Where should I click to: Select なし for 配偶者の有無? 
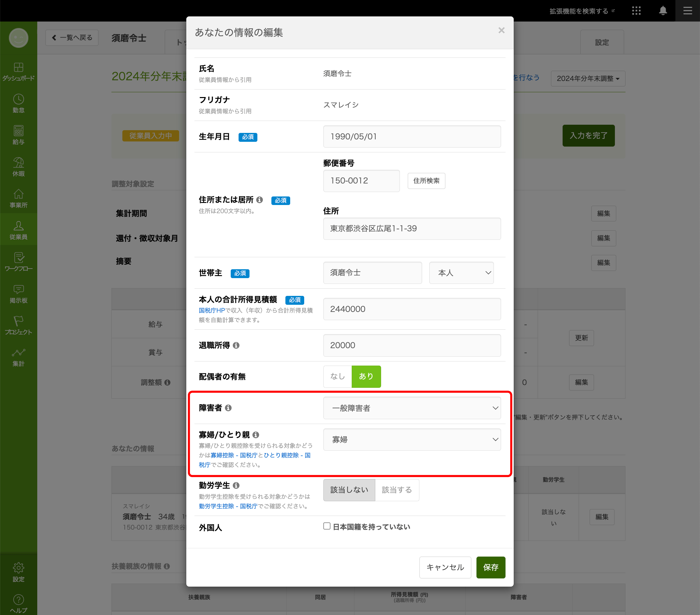click(337, 376)
